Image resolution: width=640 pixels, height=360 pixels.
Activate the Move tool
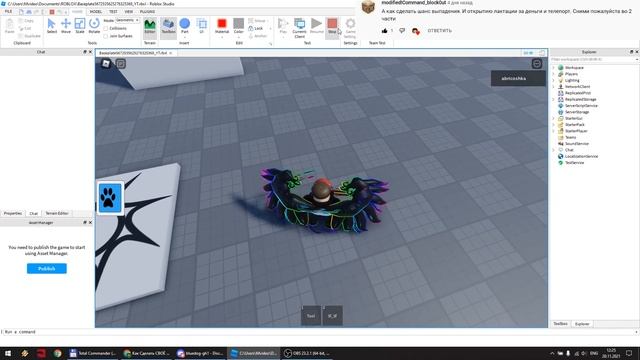[66, 25]
